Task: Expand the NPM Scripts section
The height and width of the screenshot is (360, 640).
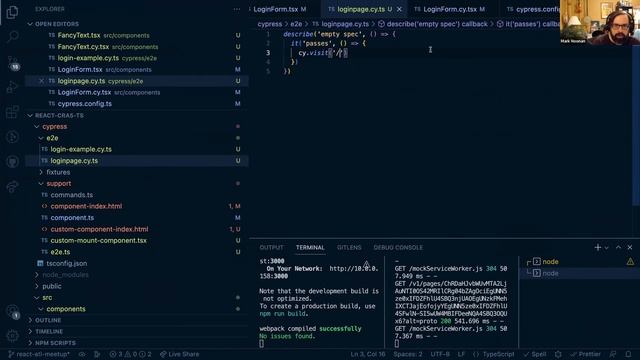Action: [x=55, y=343]
